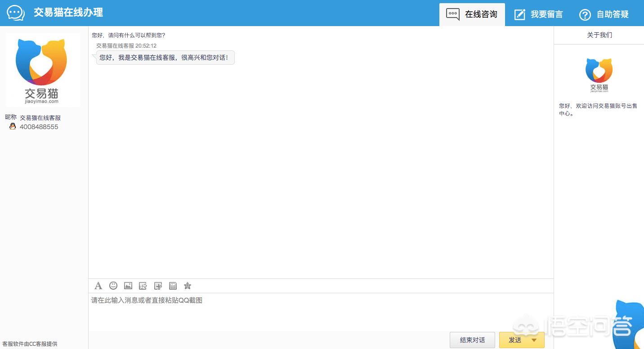The height and width of the screenshot is (349, 644).
Task: Click 您好，请问有什么可以帮到您 text
Action: tap(129, 35)
